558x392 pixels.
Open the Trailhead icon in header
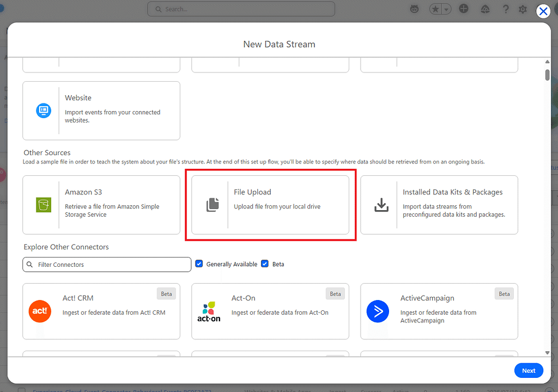(485, 9)
